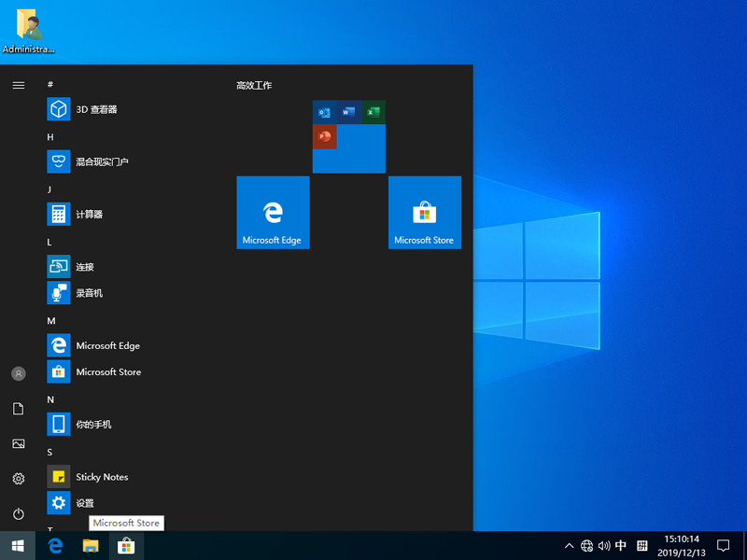
Task: Start PowerPoint from its tile
Action: coord(324,137)
